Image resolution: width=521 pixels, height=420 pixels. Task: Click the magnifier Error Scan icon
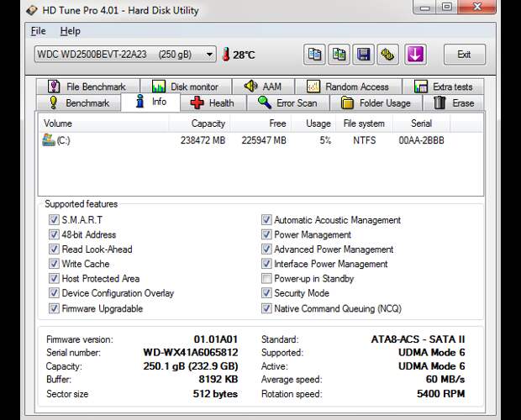click(x=265, y=102)
